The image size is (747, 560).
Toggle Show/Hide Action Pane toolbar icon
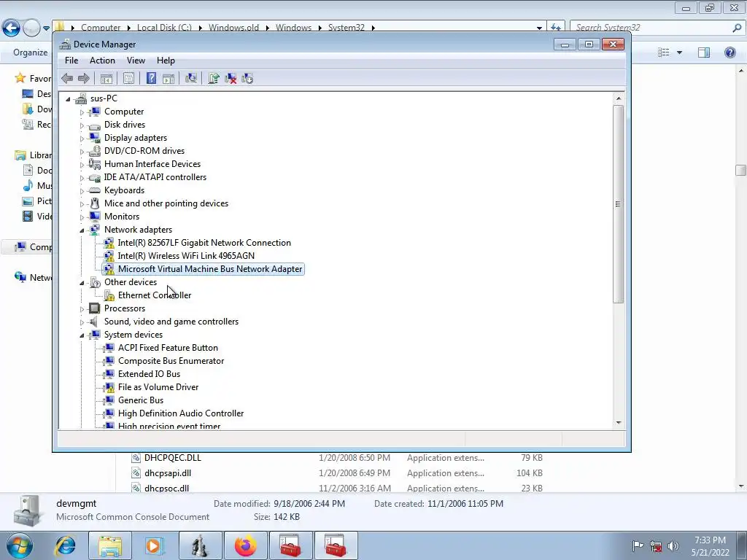(x=169, y=78)
